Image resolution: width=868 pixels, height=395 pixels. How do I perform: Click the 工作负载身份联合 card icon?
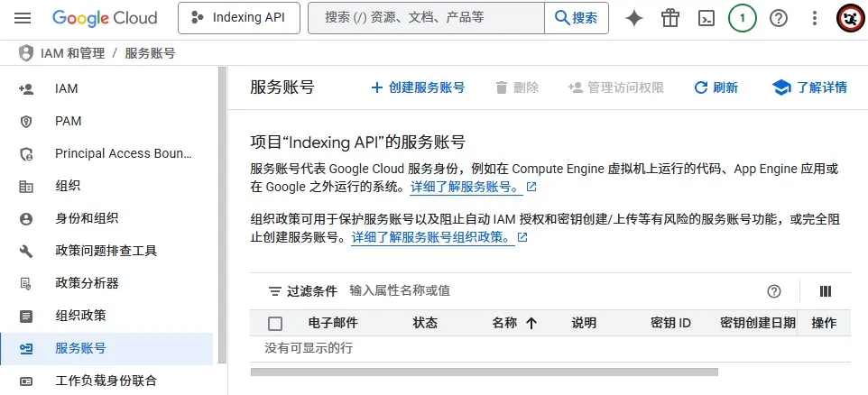26,381
